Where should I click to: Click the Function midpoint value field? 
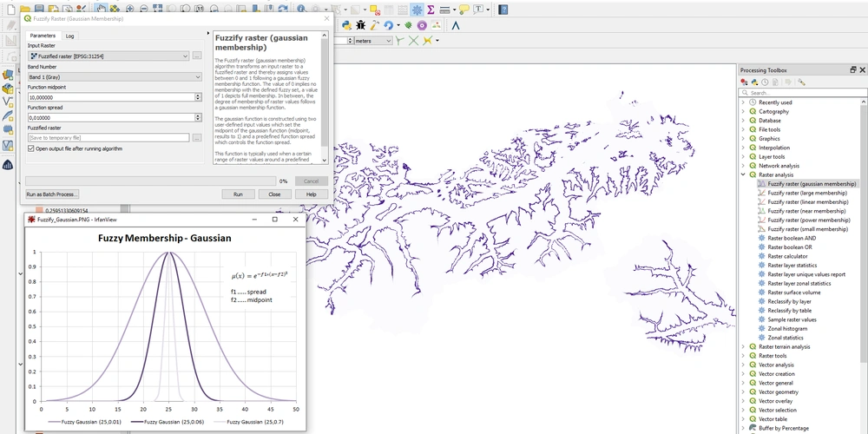coord(111,97)
